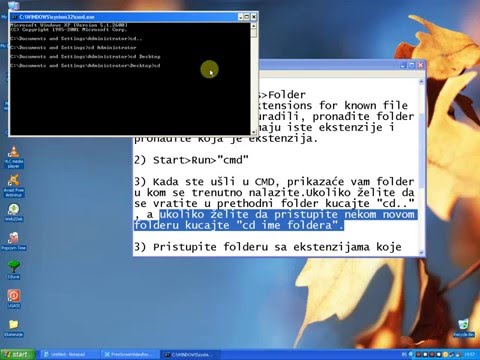Click the system tray clock
The width and height of the screenshot is (480, 360).
point(470,354)
